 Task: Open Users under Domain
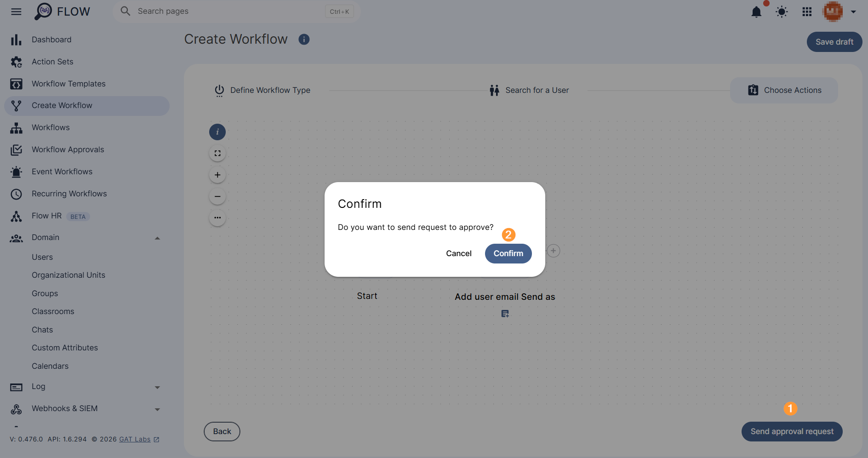point(42,257)
